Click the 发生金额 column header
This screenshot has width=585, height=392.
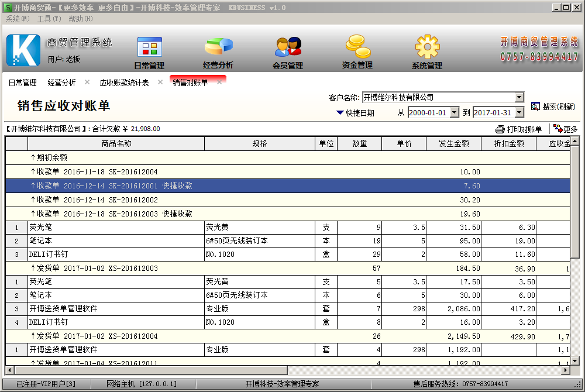(454, 143)
